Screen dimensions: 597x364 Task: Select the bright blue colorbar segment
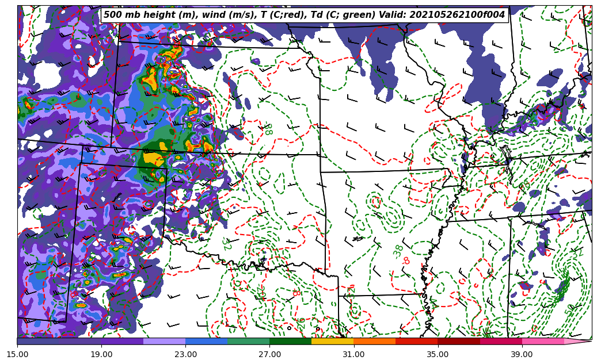pyautogui.click(x=206, y=341)
